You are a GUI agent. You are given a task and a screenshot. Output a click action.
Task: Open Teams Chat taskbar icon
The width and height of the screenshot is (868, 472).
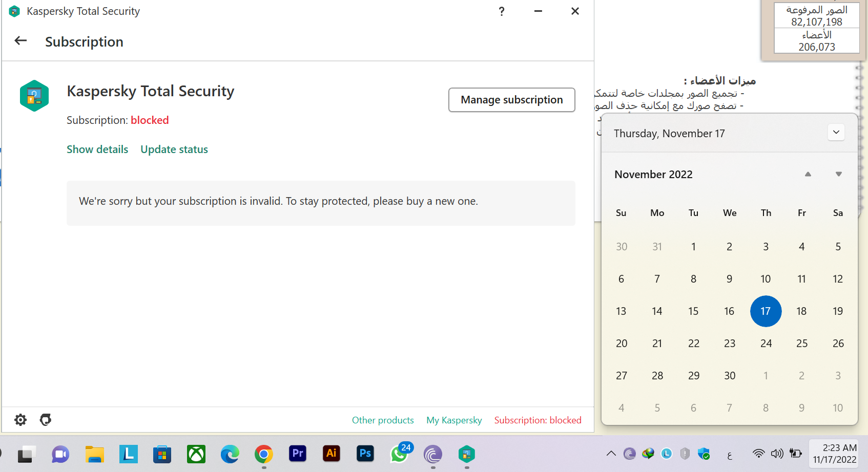tap(60, 454)
